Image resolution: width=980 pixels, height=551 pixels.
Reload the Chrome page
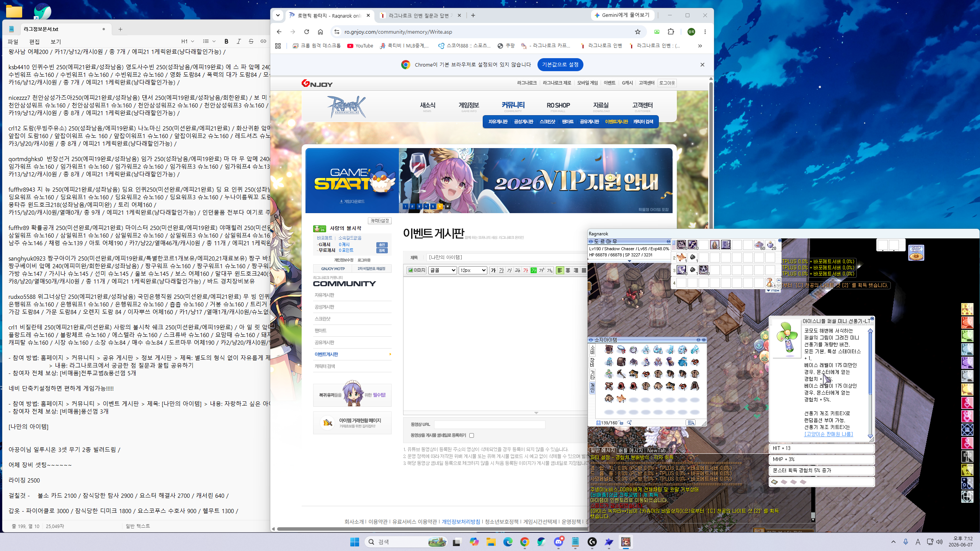tap(306, 32)
